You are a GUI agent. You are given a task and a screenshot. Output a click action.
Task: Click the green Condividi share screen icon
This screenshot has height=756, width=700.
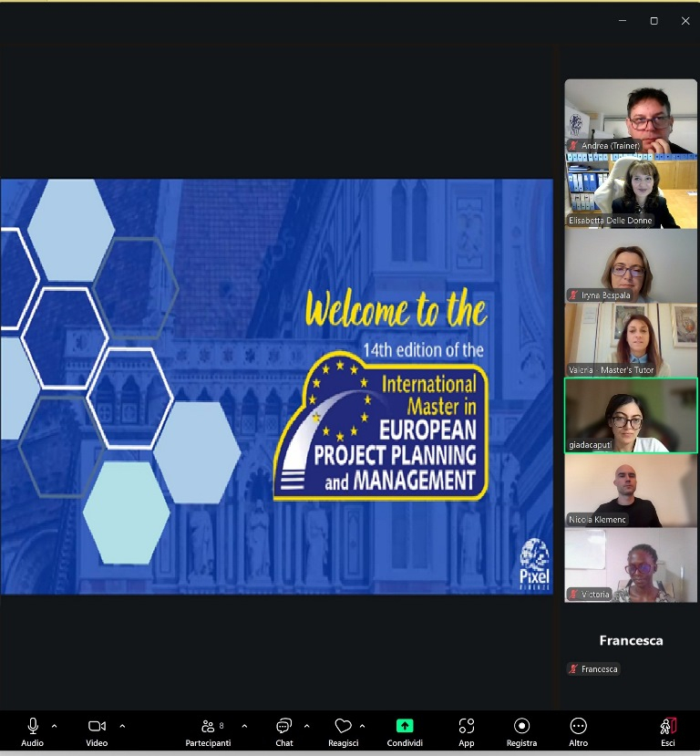click(x=405, y=727)
